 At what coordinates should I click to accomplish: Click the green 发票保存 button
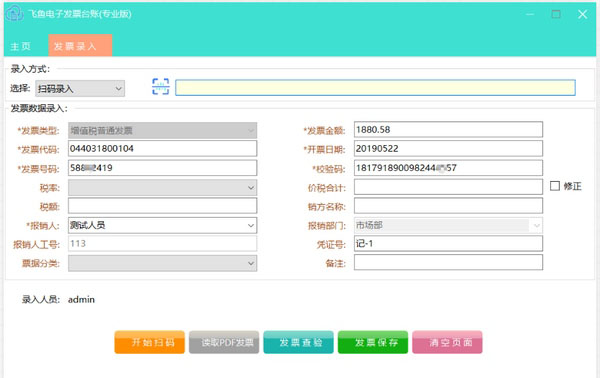pyautogui.click(x=373, y=342)
